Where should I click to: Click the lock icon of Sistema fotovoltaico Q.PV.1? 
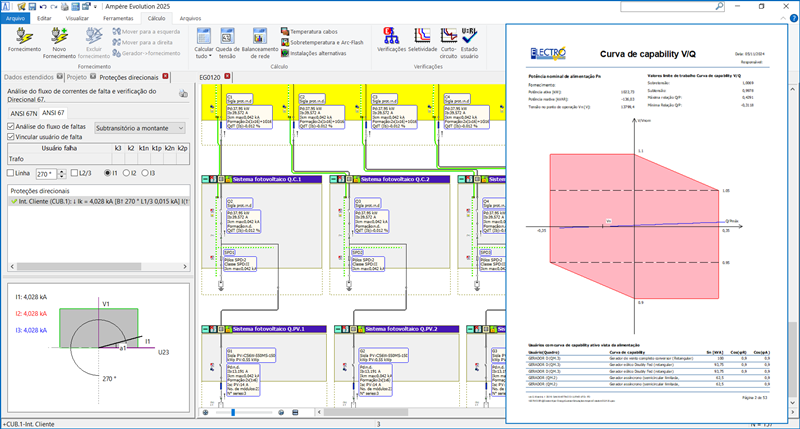(229, 329)
